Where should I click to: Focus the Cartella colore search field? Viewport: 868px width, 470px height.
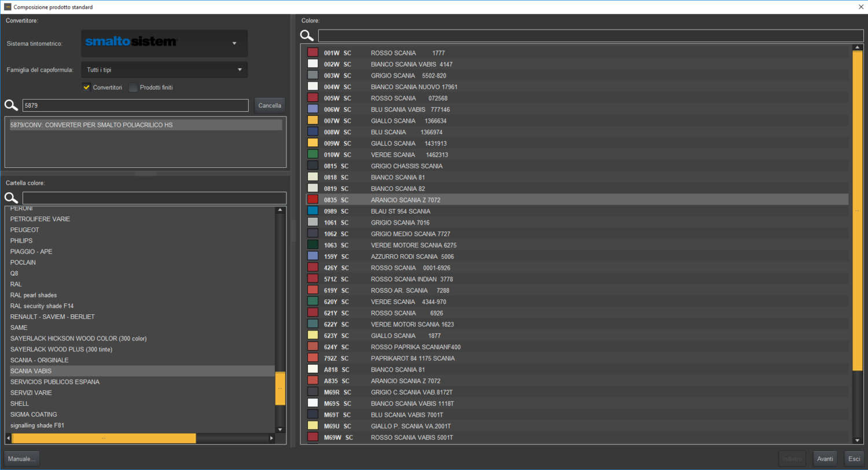(x=155, y=198)
